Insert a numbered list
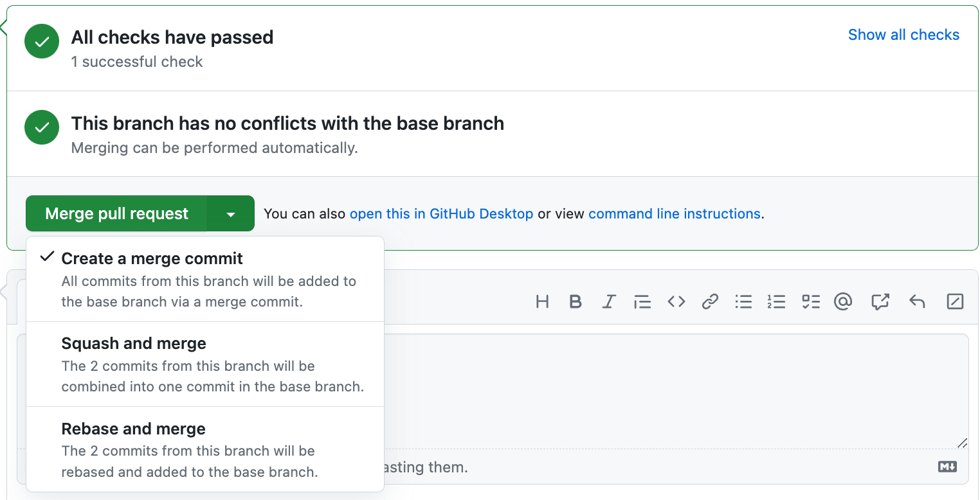 click(x=777, y=301)
